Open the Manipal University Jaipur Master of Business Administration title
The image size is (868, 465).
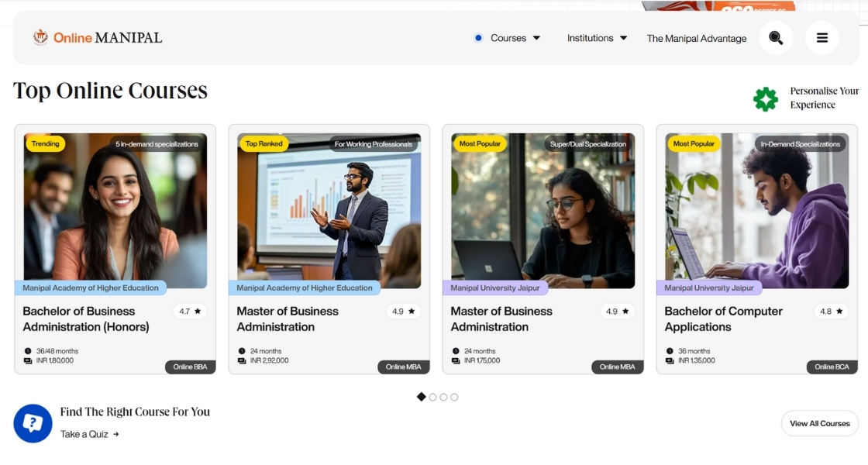coord(501,319)
